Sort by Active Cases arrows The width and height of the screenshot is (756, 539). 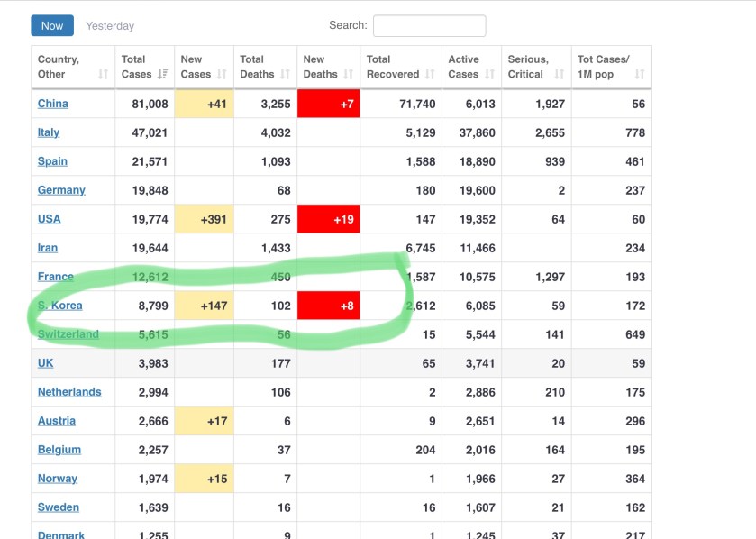click(489, 74)
